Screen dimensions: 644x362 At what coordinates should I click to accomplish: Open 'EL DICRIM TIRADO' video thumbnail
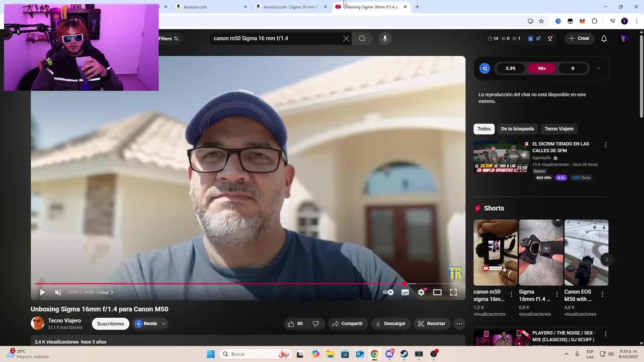coord(501,157)
